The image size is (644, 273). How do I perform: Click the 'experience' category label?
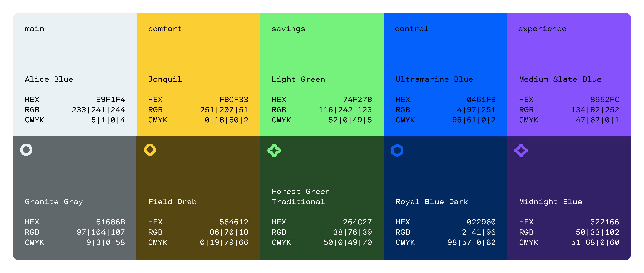pyautogui.click(x=542, y=29)
